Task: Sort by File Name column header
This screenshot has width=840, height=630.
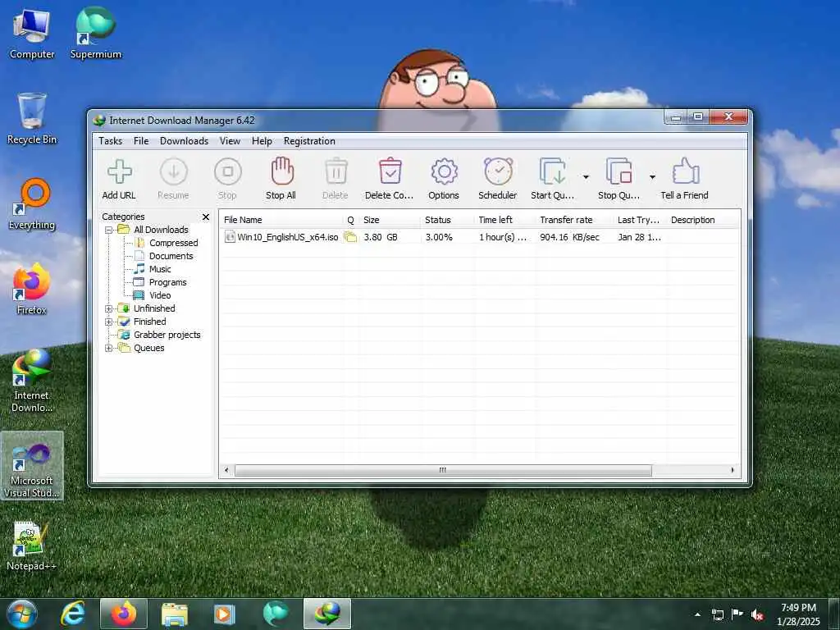Action: coord(282,220)
